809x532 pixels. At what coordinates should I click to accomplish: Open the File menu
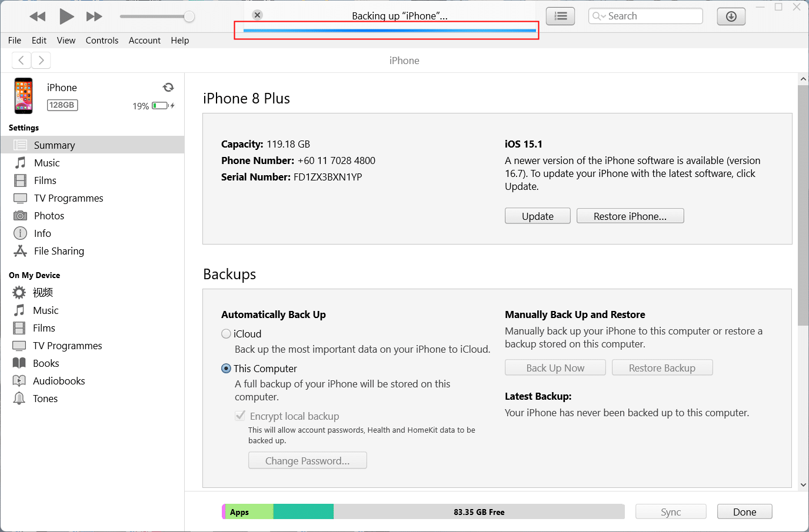click(15, 41)
